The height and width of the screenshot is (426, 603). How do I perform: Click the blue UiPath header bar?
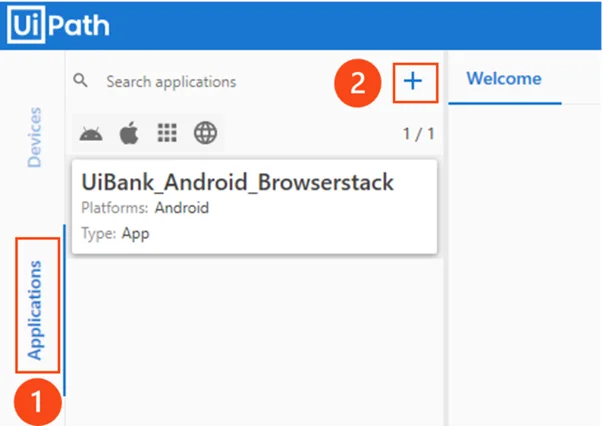pos(350,24)
